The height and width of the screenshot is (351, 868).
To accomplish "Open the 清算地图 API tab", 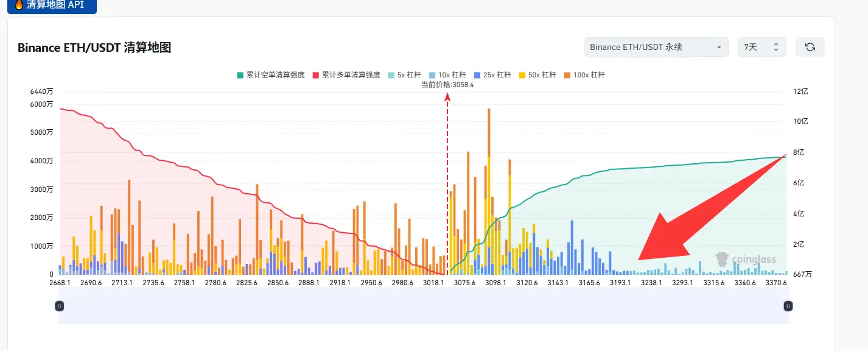I will point(52,5).
